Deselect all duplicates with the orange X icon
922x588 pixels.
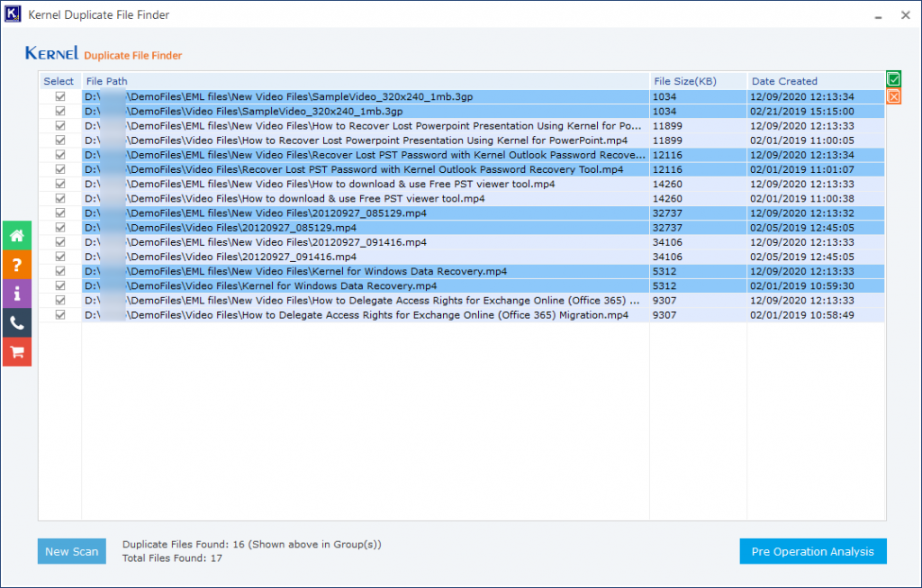pyautogui.click(x=893, y=96)
